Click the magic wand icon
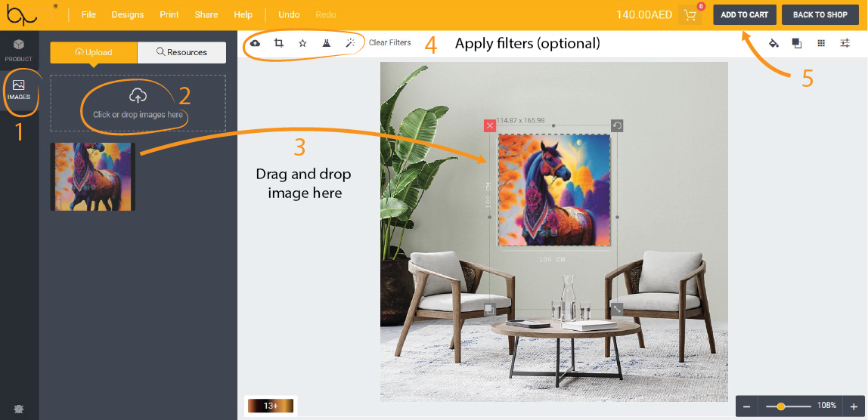Viewport: 868px width, 420px height. pyautogui.click(x=350, y=43)
